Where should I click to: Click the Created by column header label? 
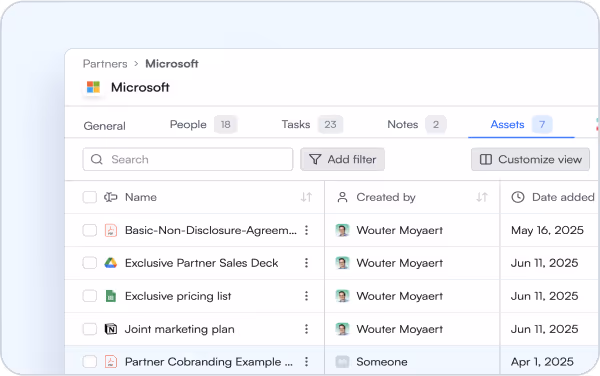[386, 197]
